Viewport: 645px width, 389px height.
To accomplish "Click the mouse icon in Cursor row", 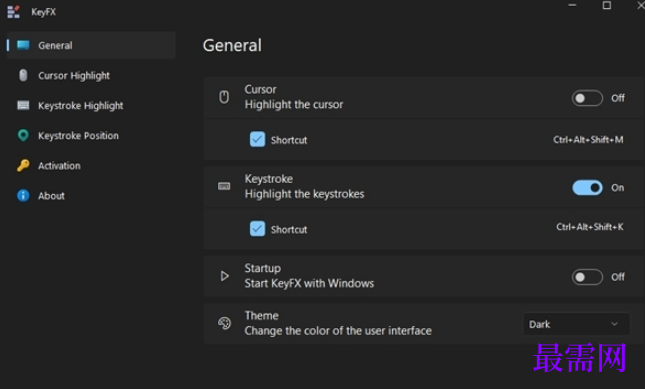I will tap(224, 97).
